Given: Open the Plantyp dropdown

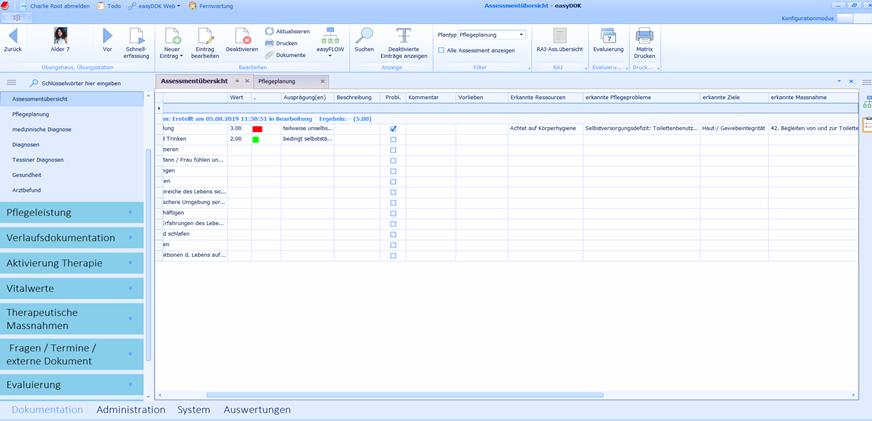Looking at the screenshot, I should point(520,35).
